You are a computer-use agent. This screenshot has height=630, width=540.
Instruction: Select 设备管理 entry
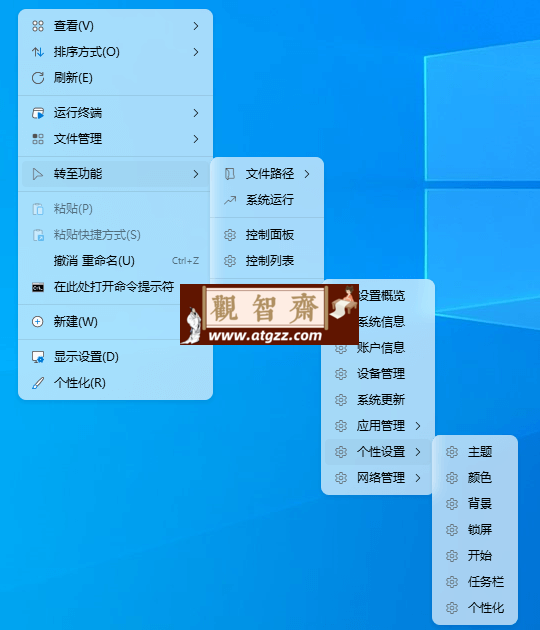(378, 374)
